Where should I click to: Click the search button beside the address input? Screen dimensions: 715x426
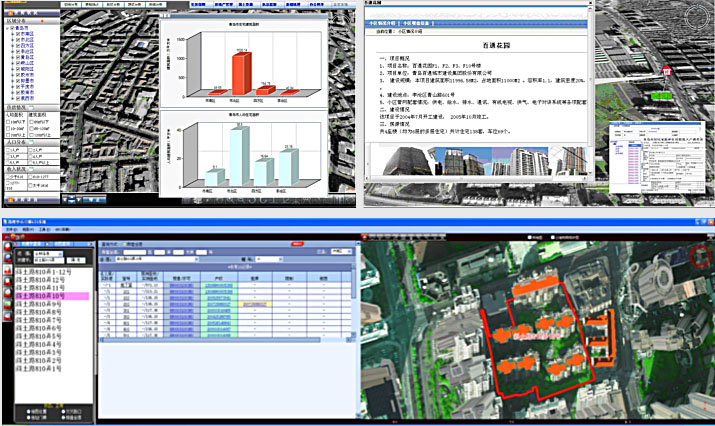76,260
